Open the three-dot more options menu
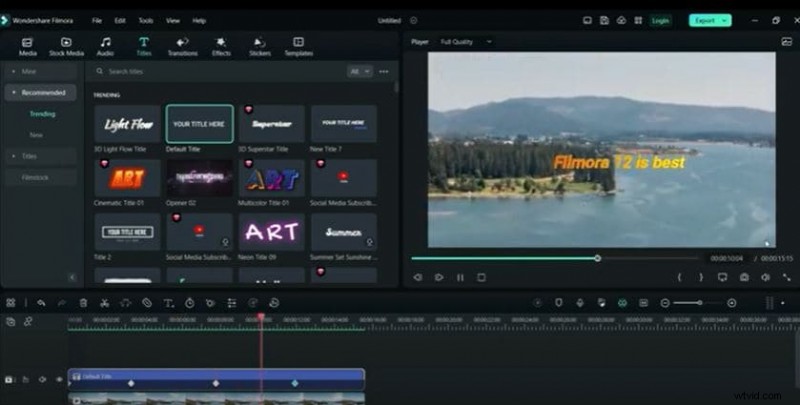This screenshot has height=405, width=800. tap(384, 72)
